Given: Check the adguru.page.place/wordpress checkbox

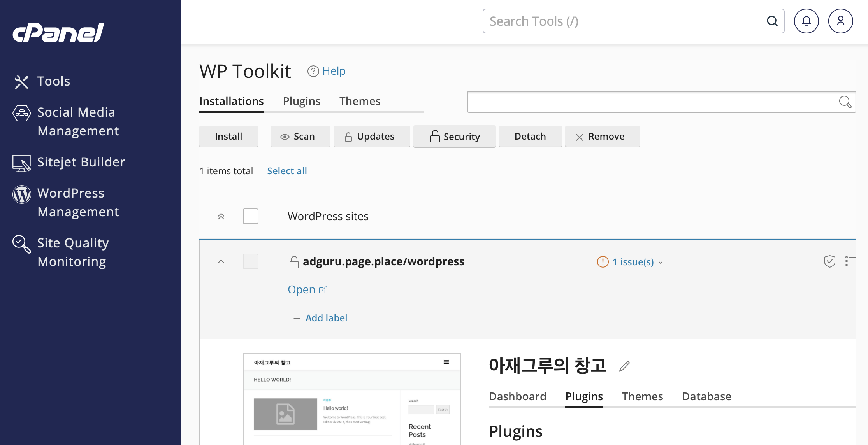Looking at the screenshot, I should tap(251, 261).
